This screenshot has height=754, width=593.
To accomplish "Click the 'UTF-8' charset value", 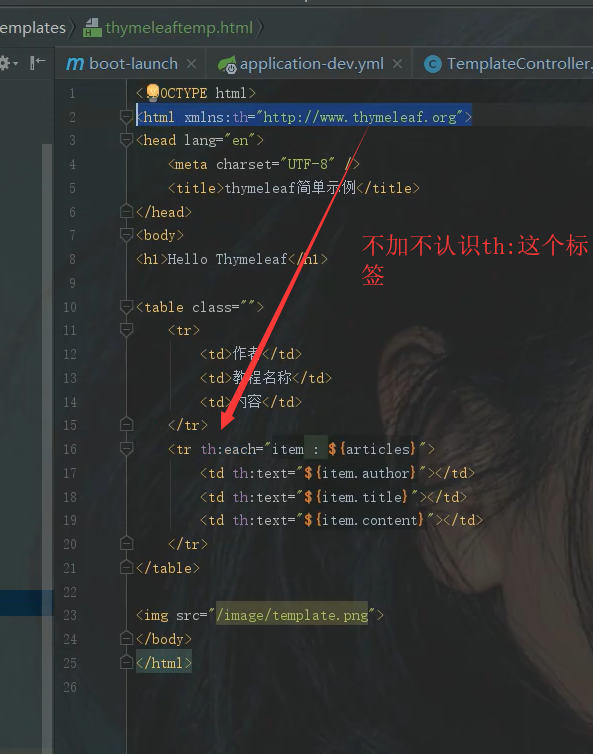I will [x=307, y=164].
